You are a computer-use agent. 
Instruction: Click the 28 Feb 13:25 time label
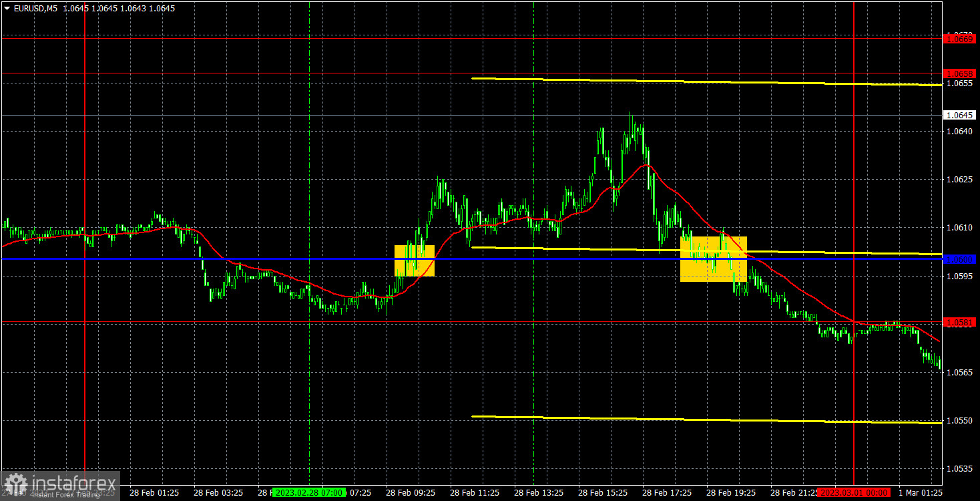pos(538,492)
